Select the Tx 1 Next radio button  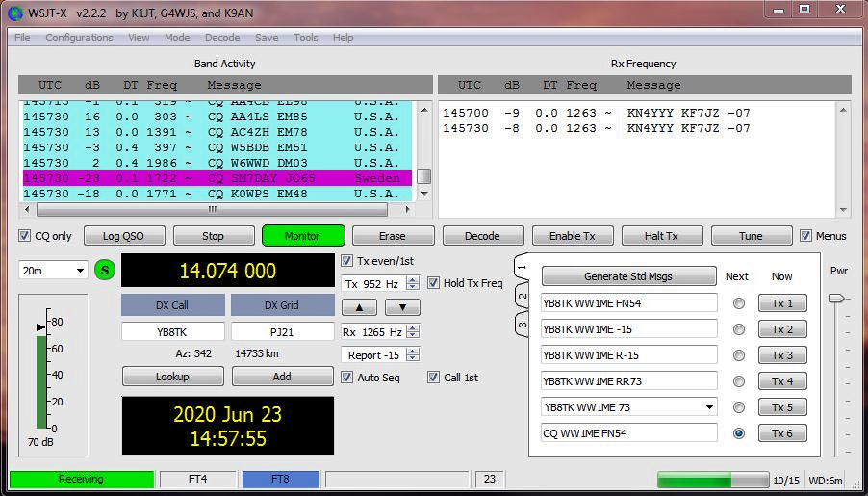(739, 303)
